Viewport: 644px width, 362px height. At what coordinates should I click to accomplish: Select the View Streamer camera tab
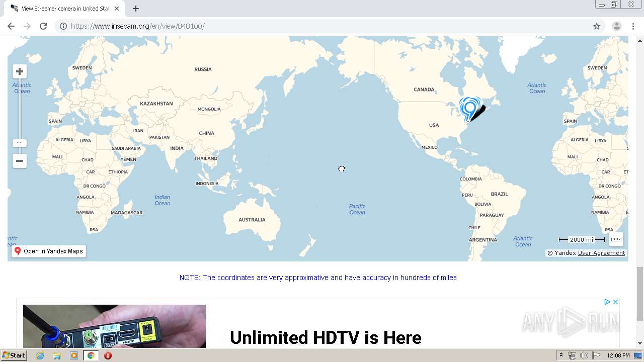click(65, 9)
